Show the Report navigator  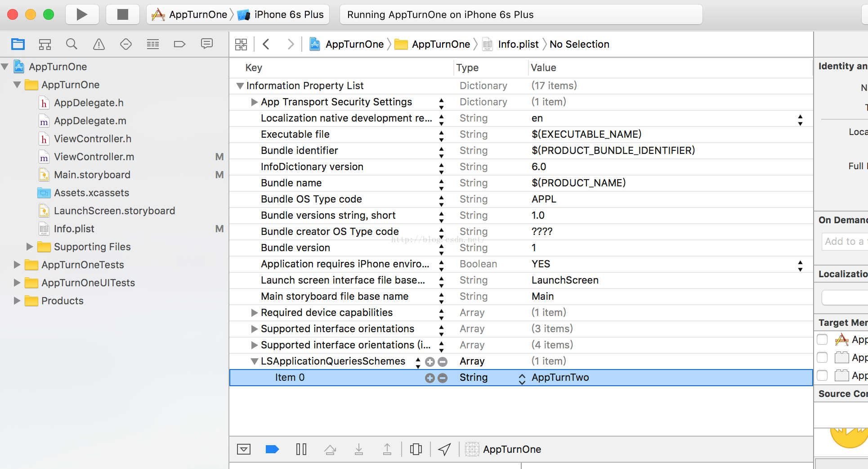point(207,44)
